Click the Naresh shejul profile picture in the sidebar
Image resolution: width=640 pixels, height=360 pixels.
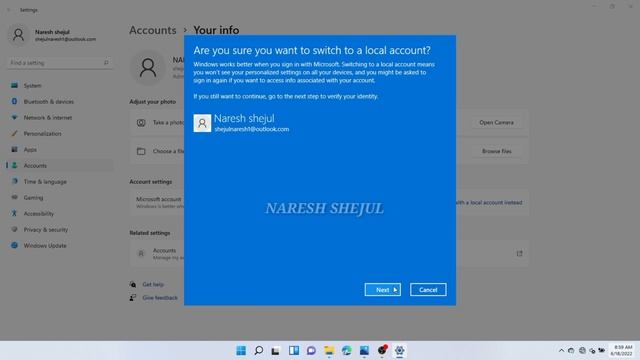point(18,35)
